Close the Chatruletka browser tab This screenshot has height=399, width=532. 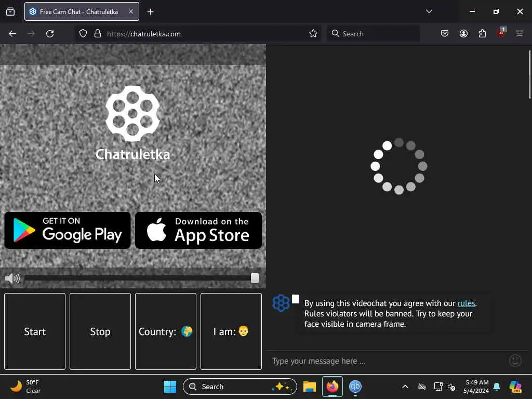pyautogui.click(x=130, y=11)
